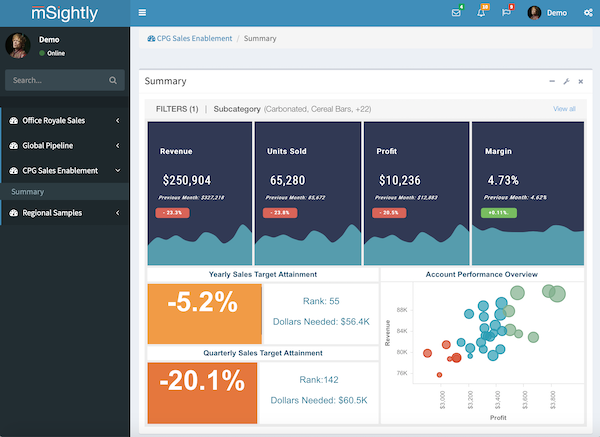
Task: Click the search magnifier icon
Action: click(x=113, y=80)
